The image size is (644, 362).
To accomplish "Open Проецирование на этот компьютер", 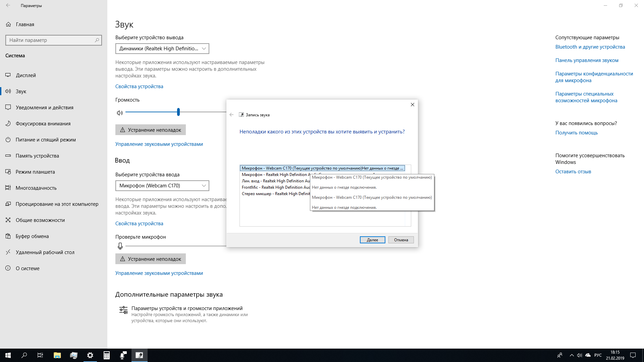I will tap(54, 204).
